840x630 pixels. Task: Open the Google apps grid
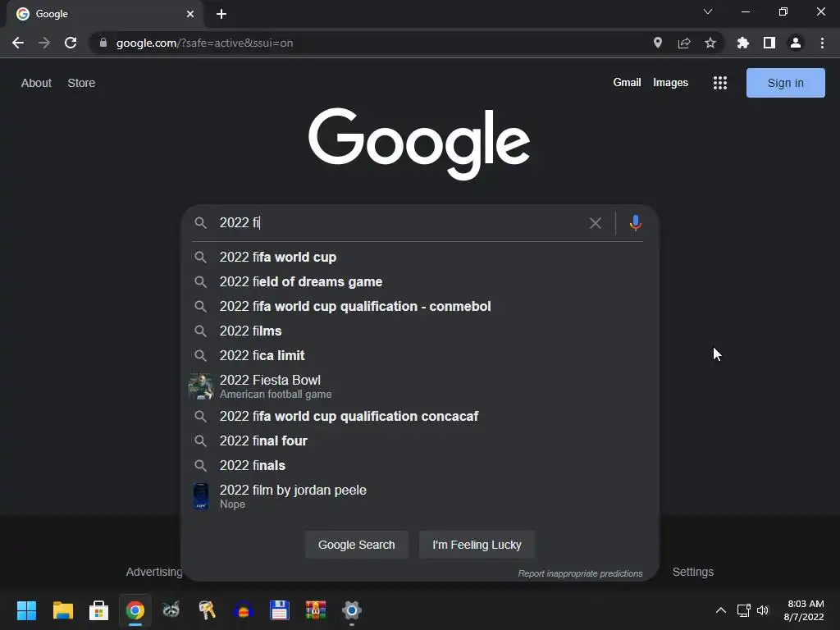(720, 83)
